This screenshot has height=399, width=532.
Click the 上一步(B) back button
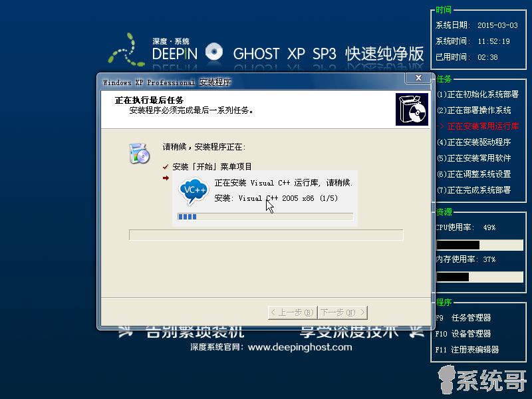[x=292, y=313]
